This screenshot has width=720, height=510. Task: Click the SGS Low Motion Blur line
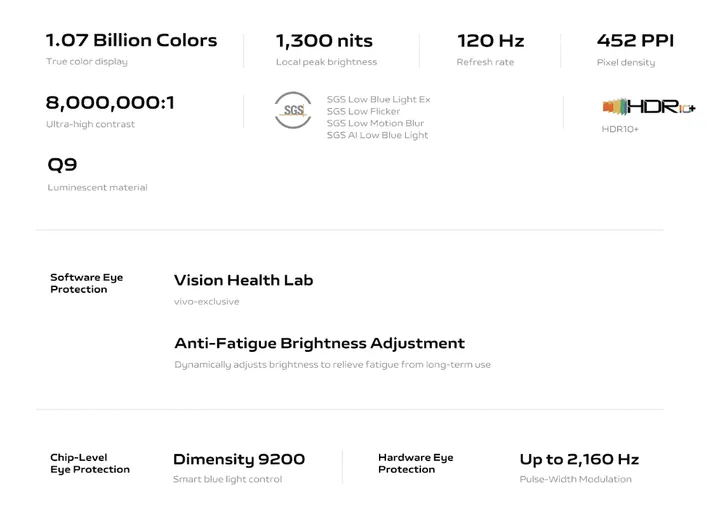(x=375, y=124)
